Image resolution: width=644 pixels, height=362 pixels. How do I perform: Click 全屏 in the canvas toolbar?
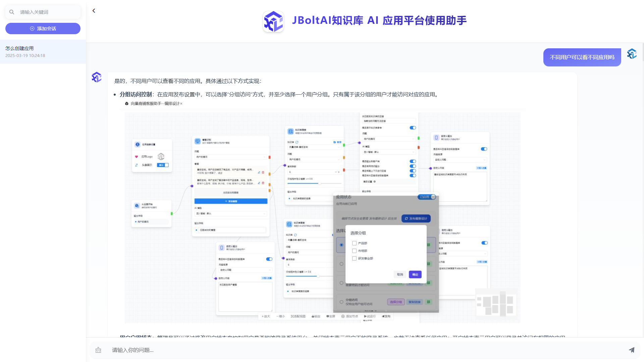pos(331,316)
